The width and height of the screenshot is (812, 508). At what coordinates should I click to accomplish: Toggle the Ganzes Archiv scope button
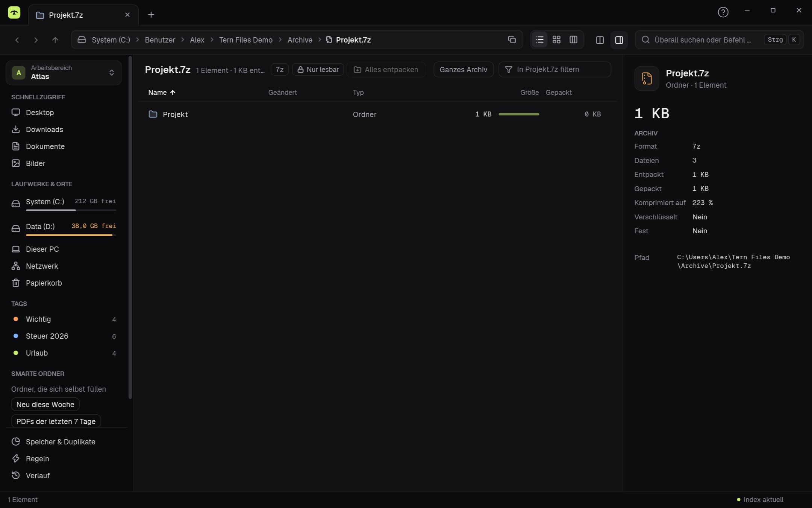coord(463,70)
